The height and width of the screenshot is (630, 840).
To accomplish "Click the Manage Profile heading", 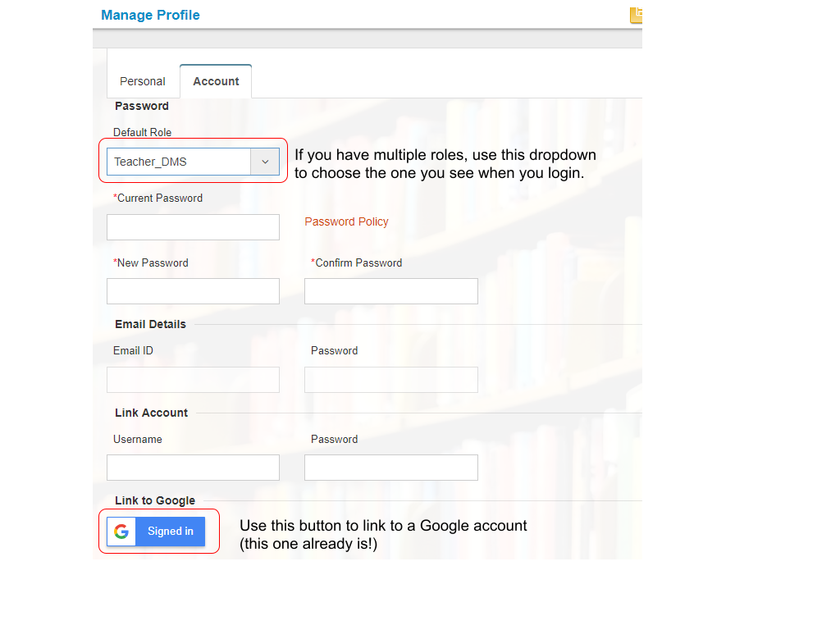I will (151, 15).
